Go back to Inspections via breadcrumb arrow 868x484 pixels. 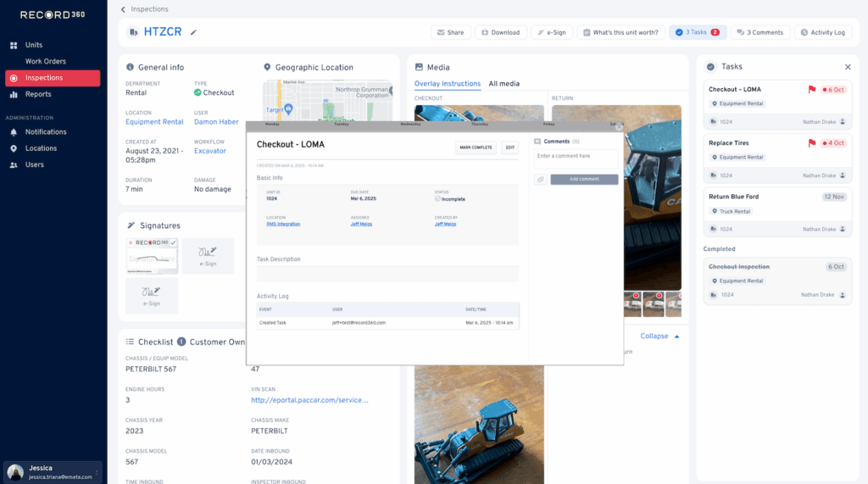pos(123,9)
